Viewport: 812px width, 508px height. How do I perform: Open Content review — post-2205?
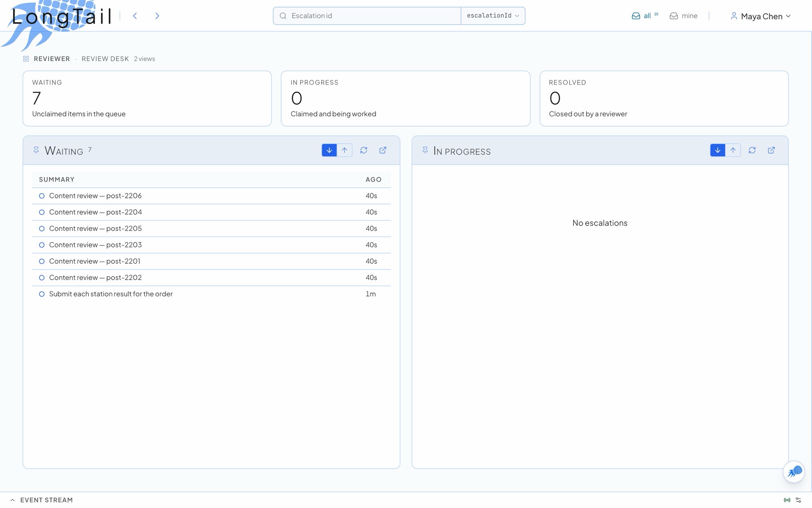(212, 228)
